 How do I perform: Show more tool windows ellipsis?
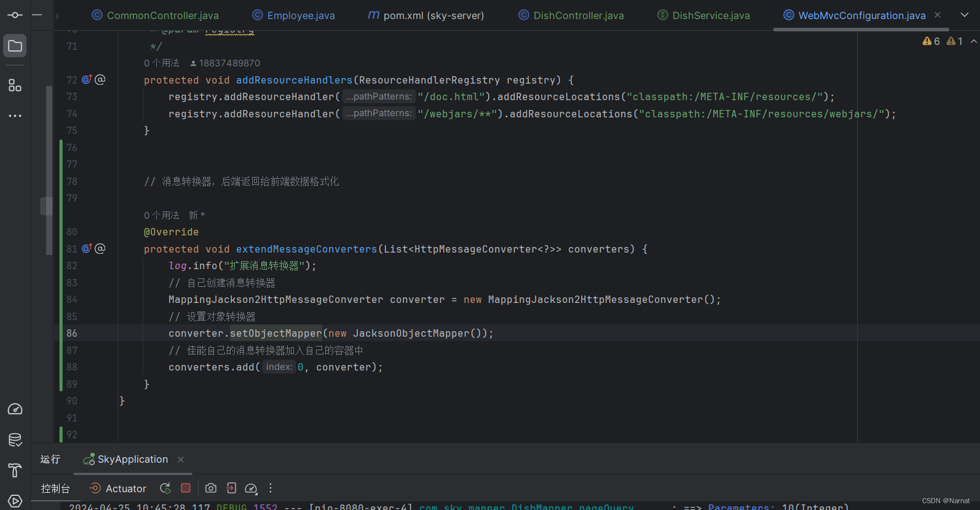(x=15, y=116)
